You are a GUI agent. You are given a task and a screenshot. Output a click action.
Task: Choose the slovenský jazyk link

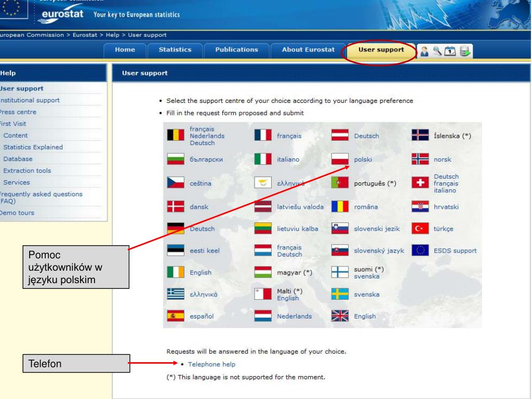379,251
